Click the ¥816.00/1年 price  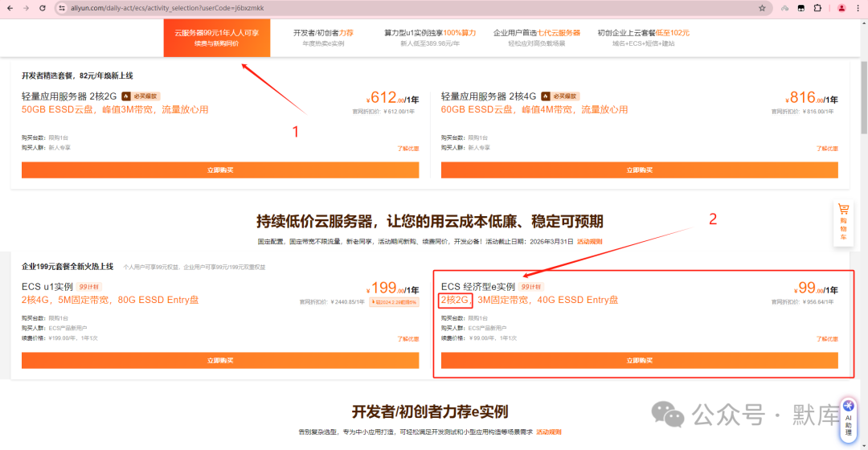(812, 99)
